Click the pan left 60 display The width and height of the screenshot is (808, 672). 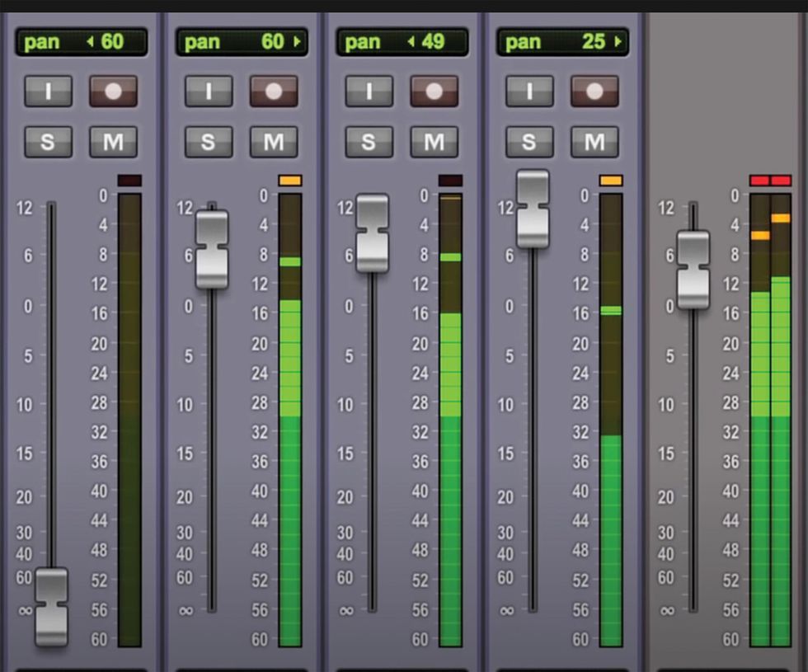click(82, 42)
